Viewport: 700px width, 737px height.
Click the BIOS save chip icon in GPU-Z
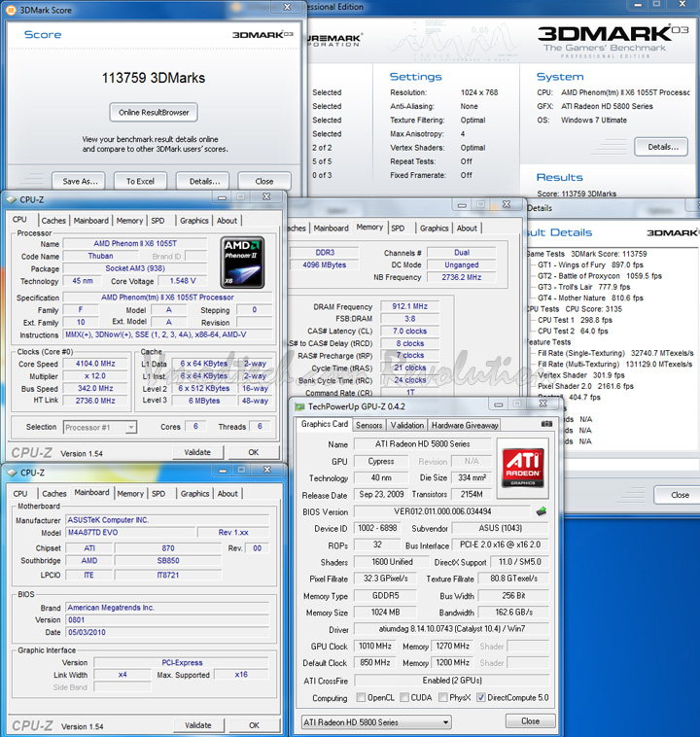(x=542, y=510)
